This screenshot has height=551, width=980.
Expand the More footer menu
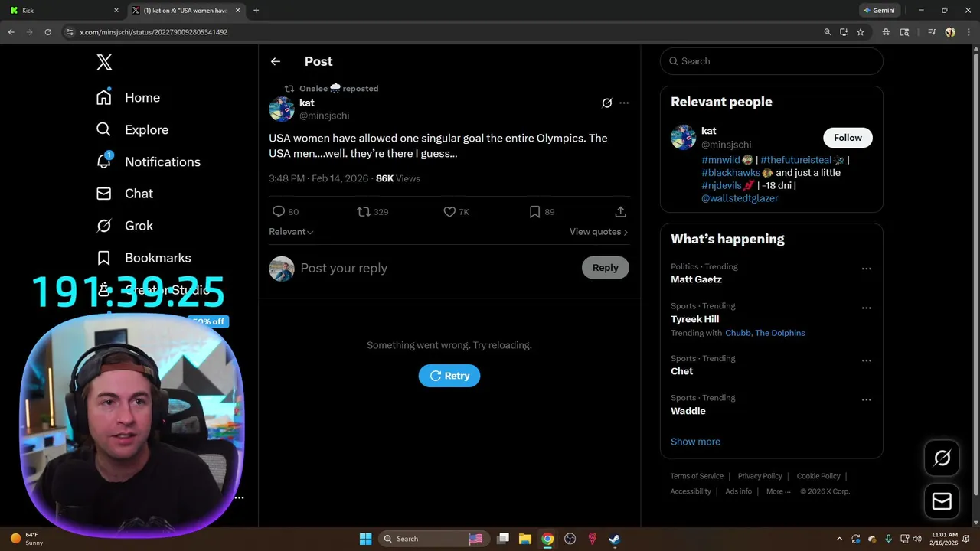(779, 491)
